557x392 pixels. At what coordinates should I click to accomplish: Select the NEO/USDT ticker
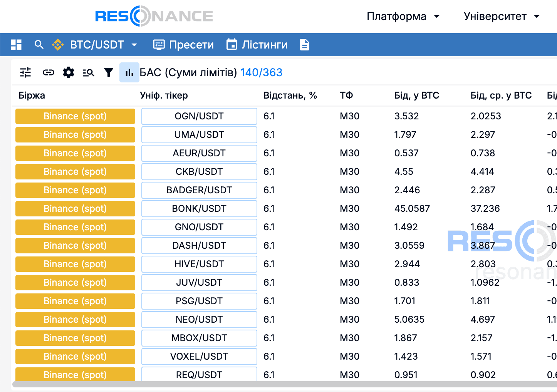pyautogui.click(x=199, y=320)
